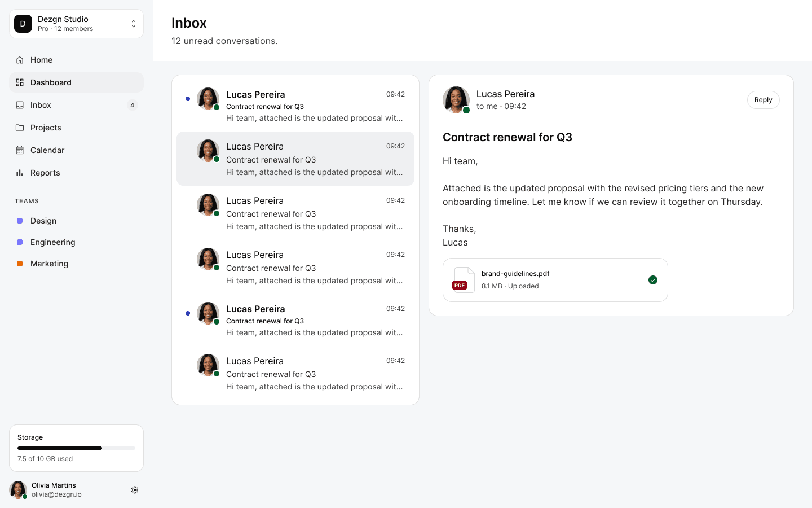Click the 'TEAMS' section header
Screen dimensions: 812x508
pos(27,201)
